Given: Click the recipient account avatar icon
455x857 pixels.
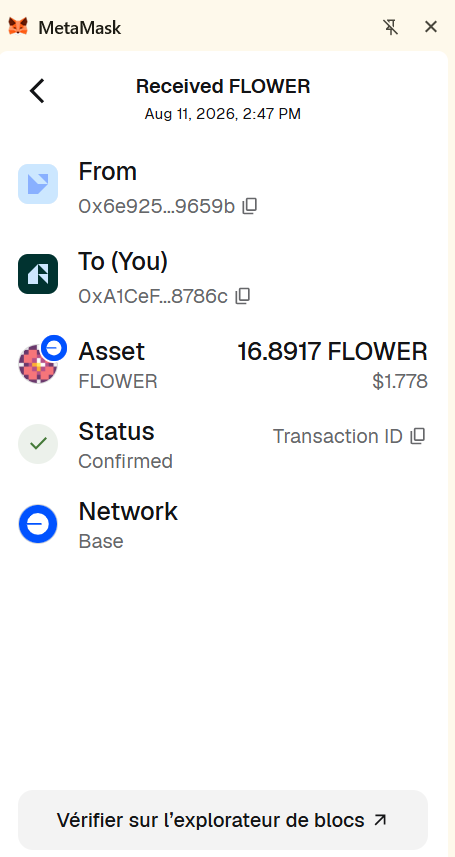Looking at the screenshot, I should [38, 274].
